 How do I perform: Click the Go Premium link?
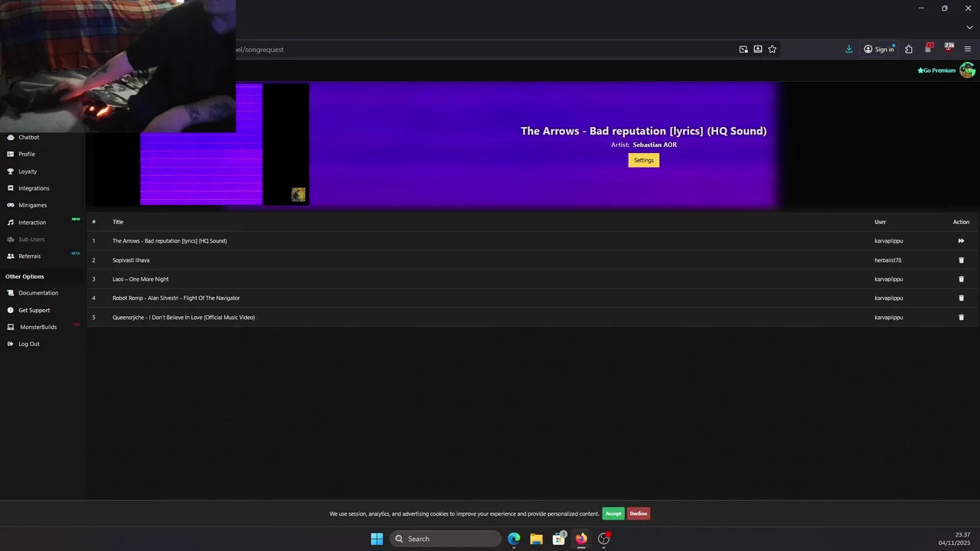[x=936, y=70]
